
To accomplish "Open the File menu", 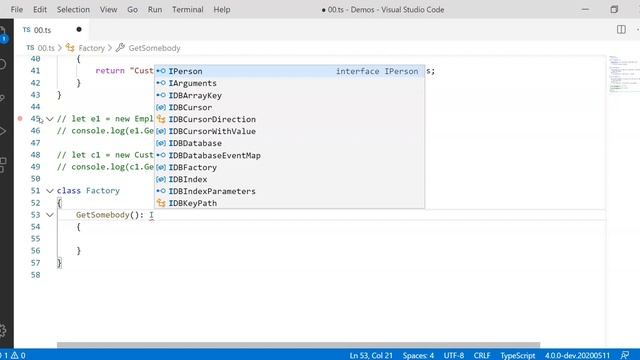I will [x=17, y=9].
